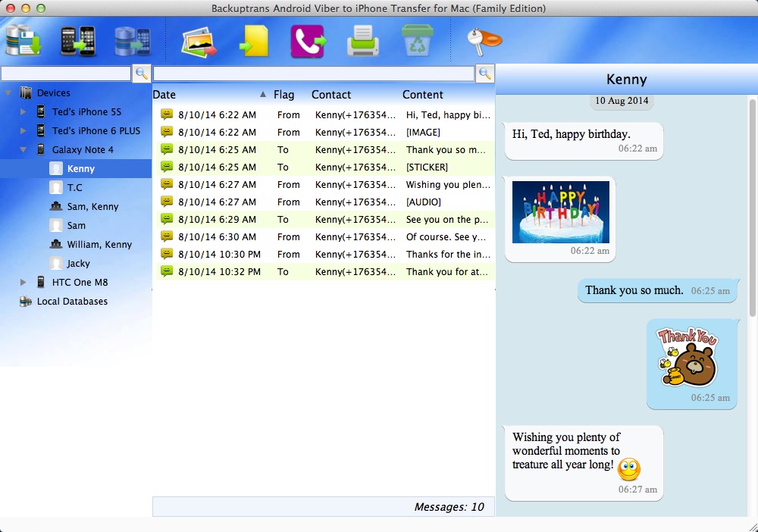
Task: Click the Viber transfer purple phone icon
Action: 309,41
